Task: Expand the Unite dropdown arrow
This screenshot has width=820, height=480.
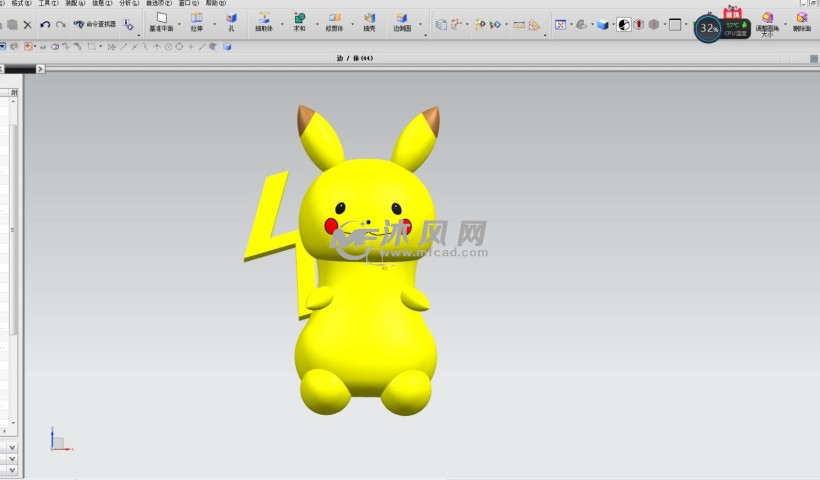Action: click(317, 24)
